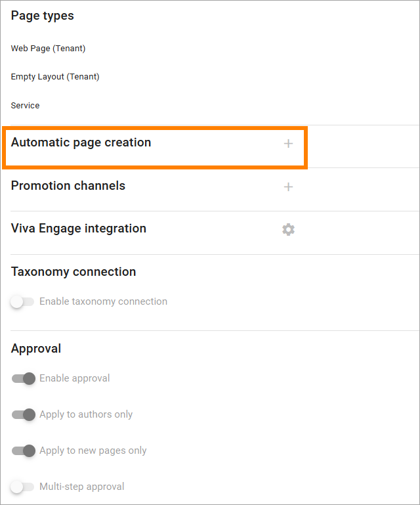This screenshot has width=420, height=505.
Task: Click the Approval section heading
Action: point(36,349)
